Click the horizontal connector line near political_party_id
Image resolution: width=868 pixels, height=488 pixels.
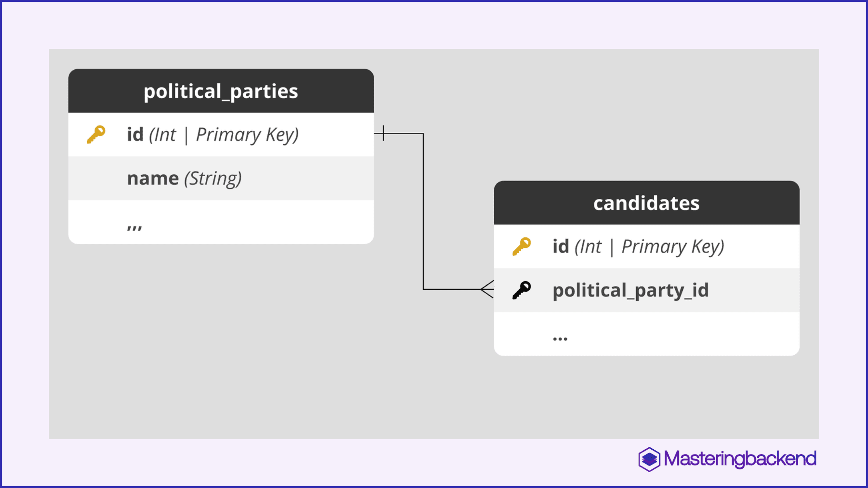pyautogui.click(x=452, y=289)
